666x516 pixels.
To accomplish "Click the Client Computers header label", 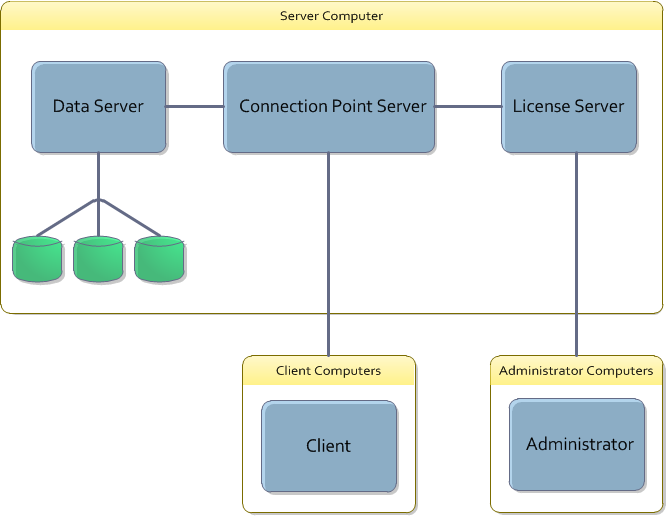I will click(329, 371).
